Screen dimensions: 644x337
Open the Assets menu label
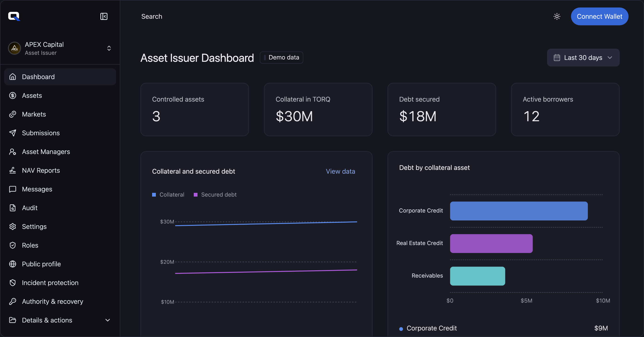coord(32,95)
